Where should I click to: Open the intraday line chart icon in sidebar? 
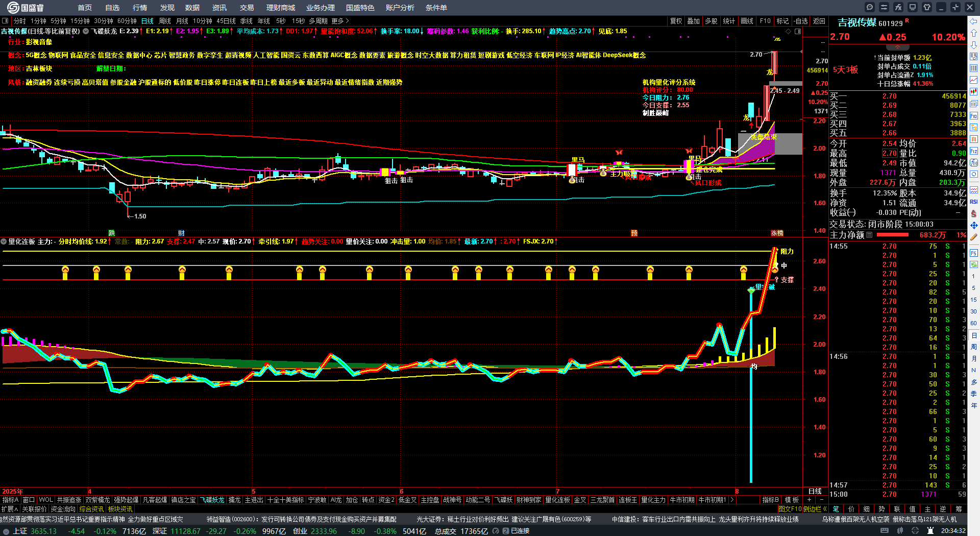click(974, 80)
